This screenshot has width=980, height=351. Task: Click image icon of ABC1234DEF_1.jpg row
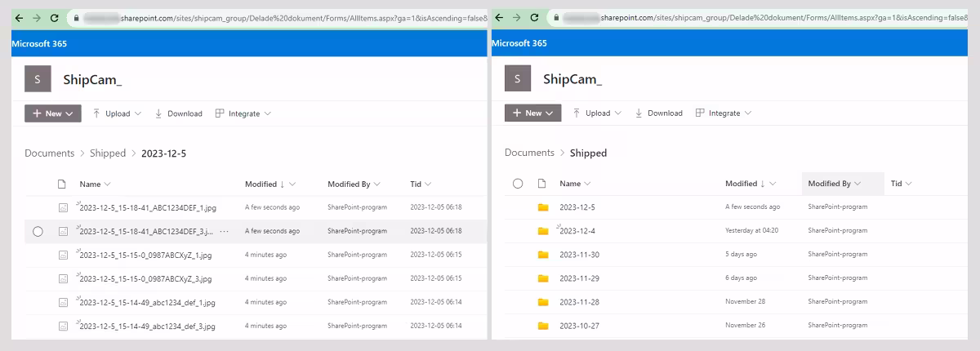(x=63, y=207)
